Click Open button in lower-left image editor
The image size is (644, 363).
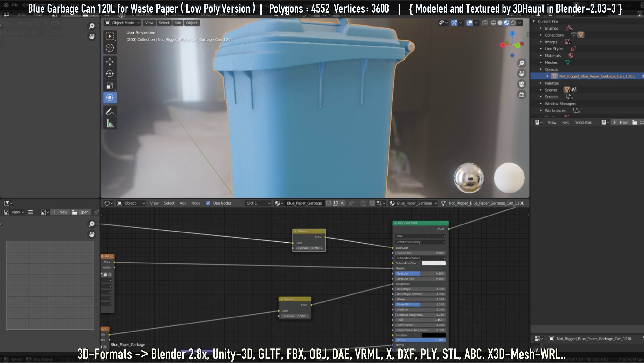[x=81, y=212]
